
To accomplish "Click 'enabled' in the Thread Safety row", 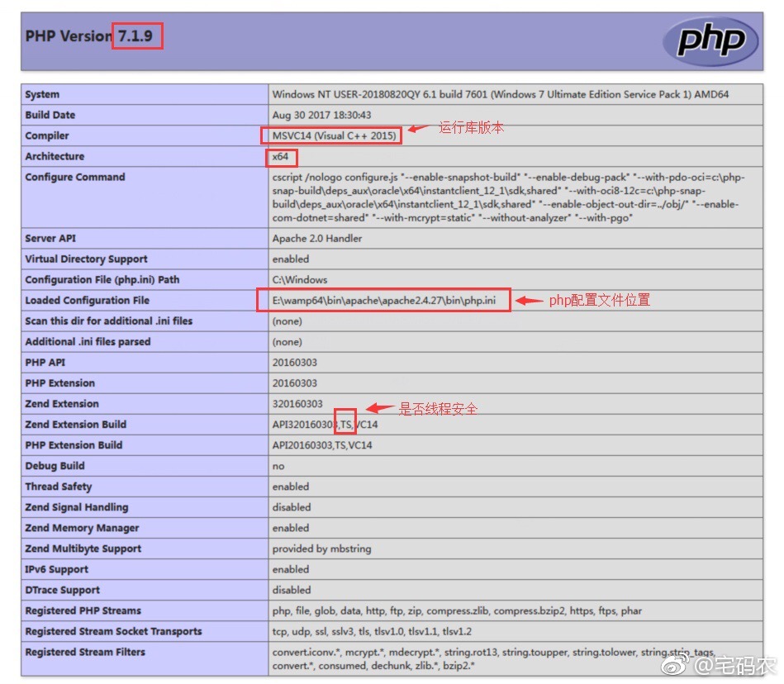I will coord(291,487).
